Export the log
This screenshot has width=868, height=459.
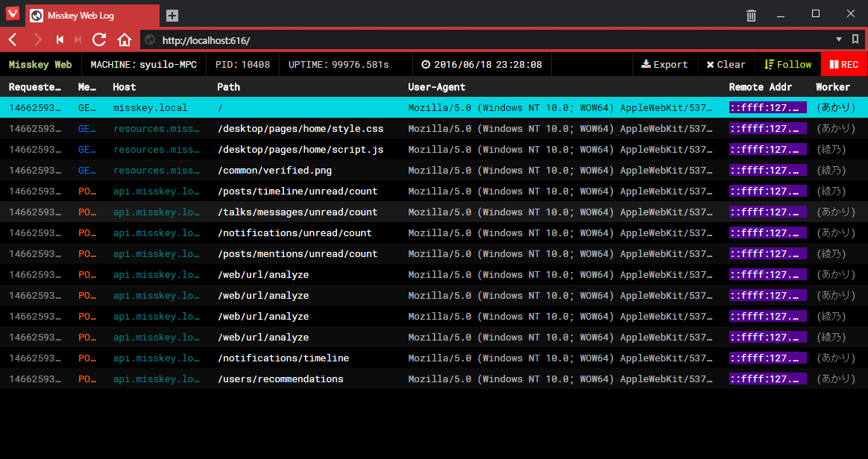[x=665, y=65]
